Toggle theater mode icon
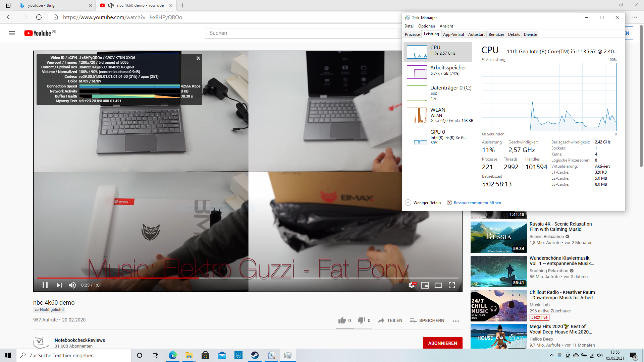This screenshot has height=362, width=644. [x=438, y=285]
